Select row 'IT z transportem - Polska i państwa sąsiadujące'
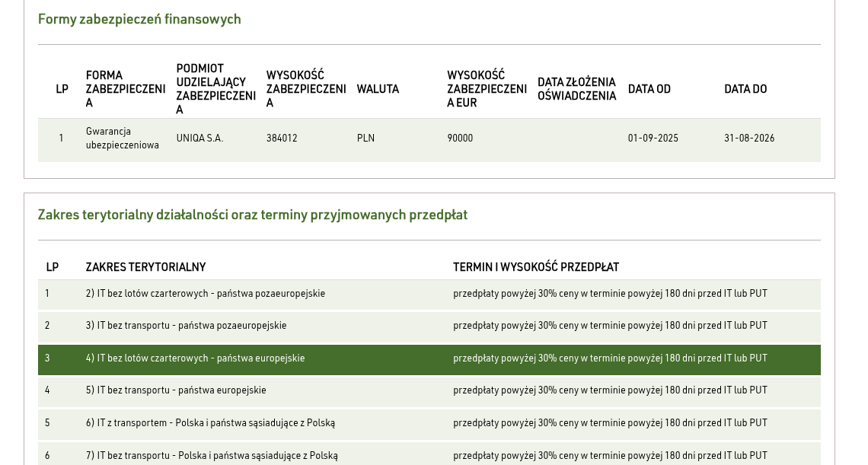This screenshot has width=868, height=465. click(210, 423)
